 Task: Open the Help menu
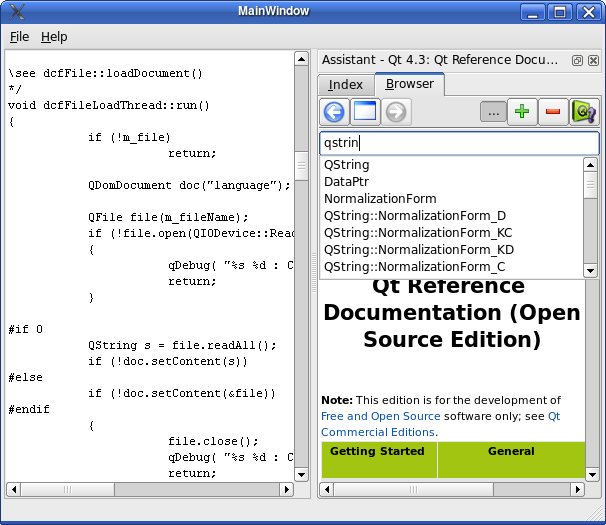pyautogui.click(x=54, y=37)
